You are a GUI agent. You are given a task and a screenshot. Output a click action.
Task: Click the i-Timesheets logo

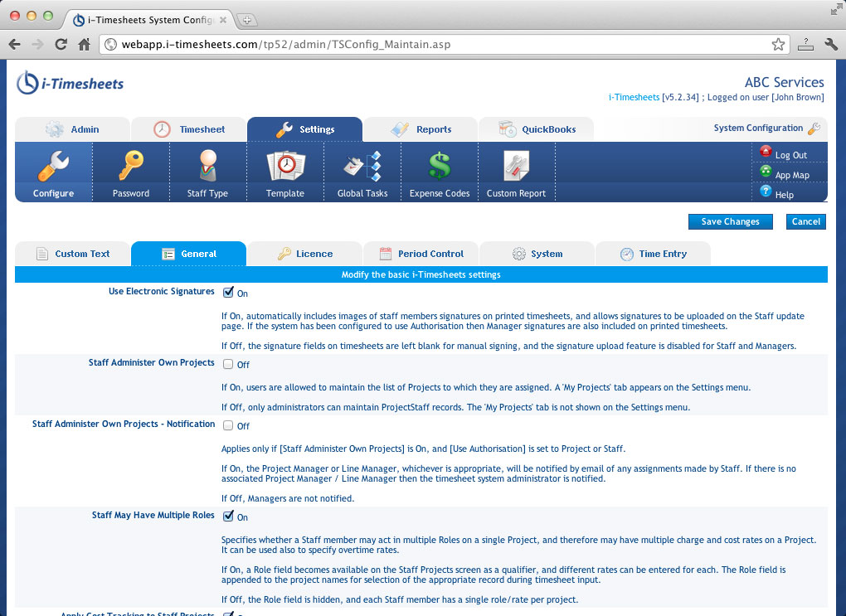click(x=70, y=83)
